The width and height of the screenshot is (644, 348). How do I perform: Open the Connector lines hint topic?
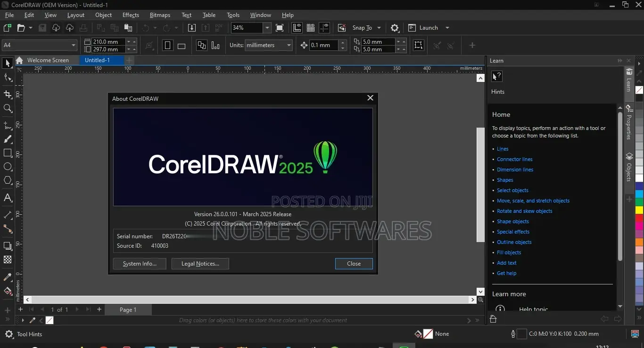514,159
